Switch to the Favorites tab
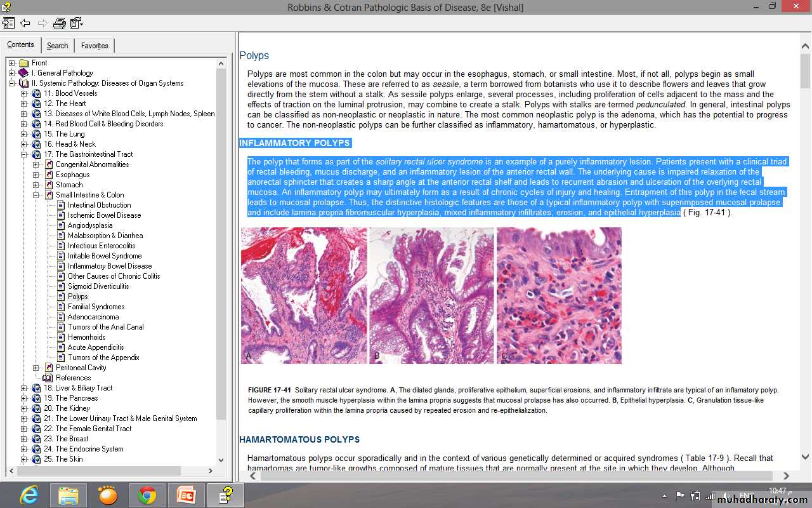This screenshot has height=508, width=812. [x=95, y=46]
